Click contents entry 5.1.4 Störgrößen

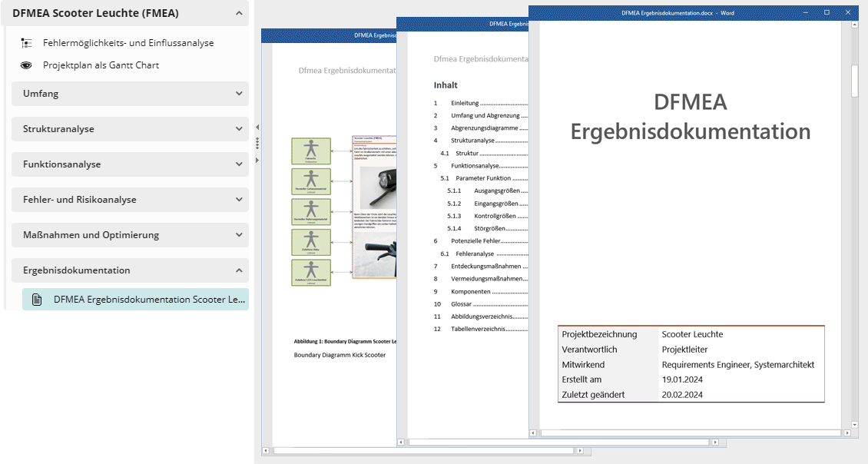(x=488, y=228)
